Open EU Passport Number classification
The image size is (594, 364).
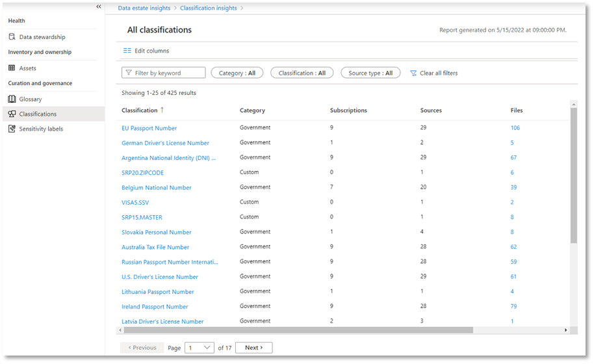(x=149, y=128)
